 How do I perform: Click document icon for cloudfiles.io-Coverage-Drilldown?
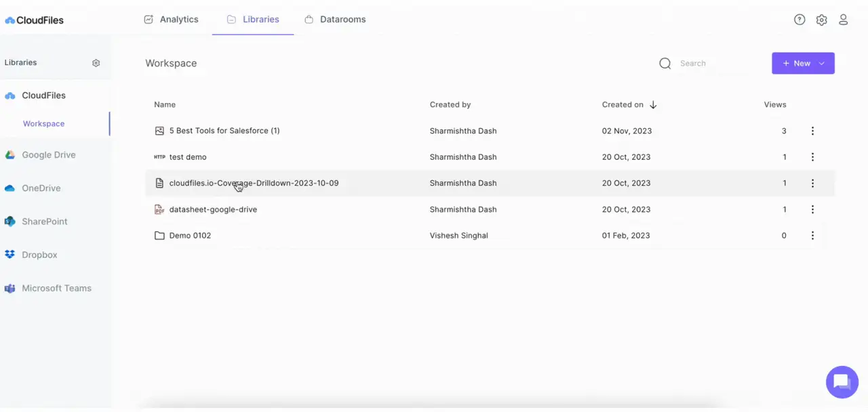159,183
